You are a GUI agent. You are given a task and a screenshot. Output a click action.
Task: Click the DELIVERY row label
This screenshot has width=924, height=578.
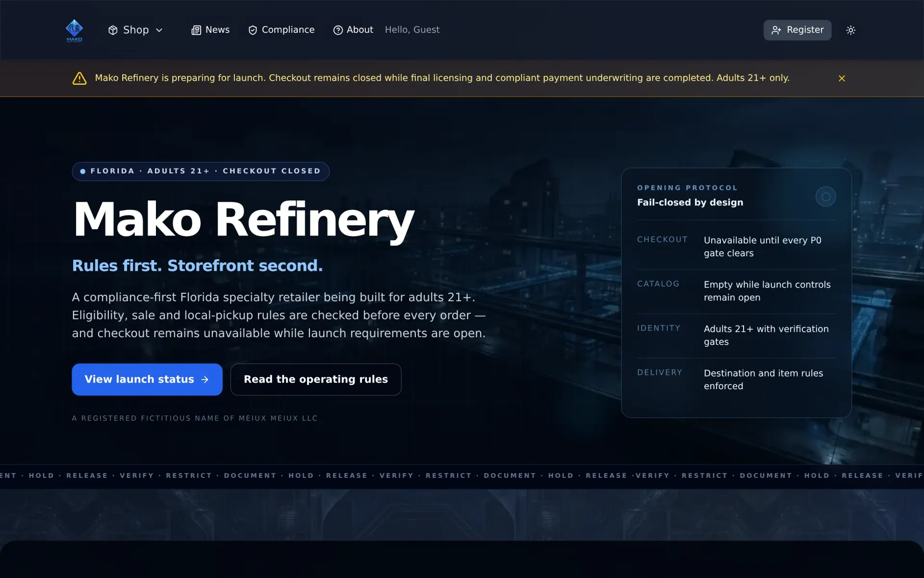tap(660, 372)
